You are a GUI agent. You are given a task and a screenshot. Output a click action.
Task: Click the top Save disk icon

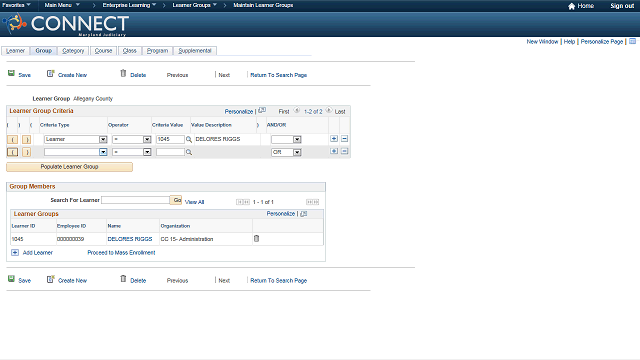coord(11,73)
